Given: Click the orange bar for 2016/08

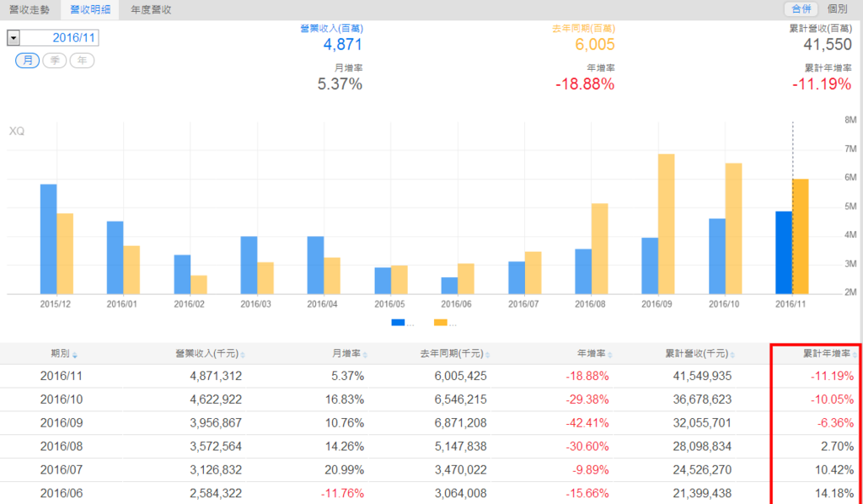Looking at the screenshot, I should 600,249.
